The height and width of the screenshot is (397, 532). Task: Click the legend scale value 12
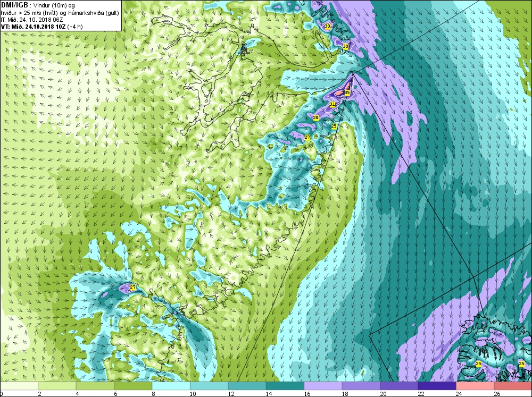(x=231, y=394)
